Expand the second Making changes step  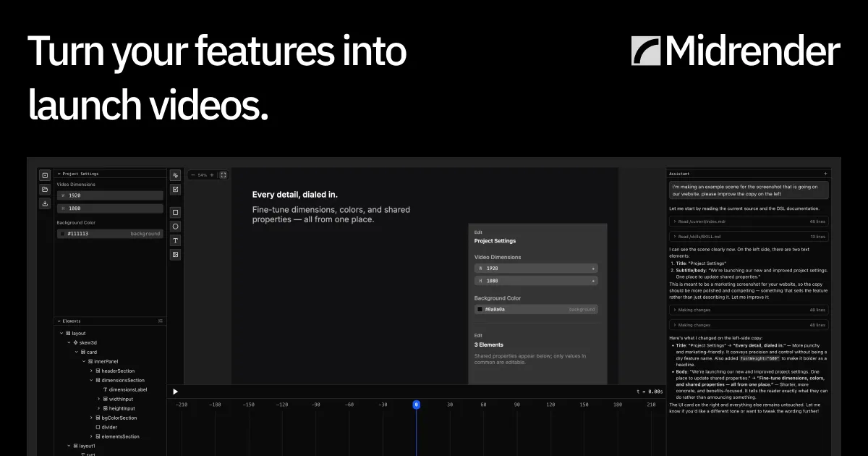(748, 325)
